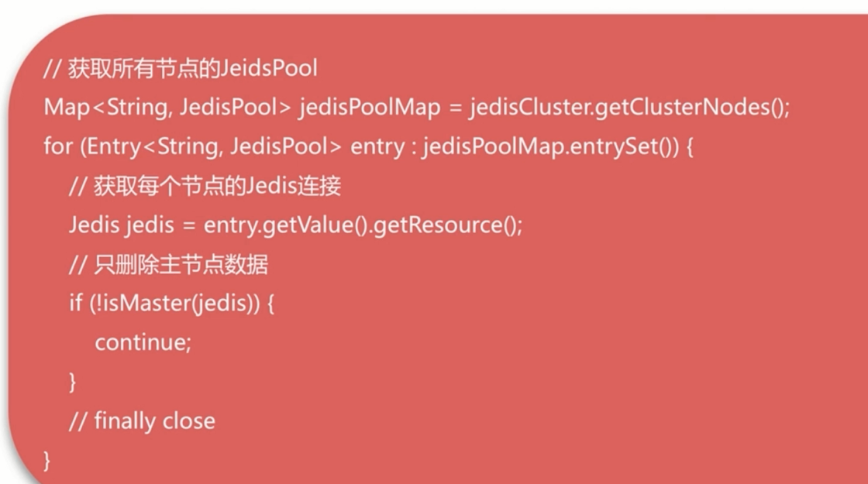Click the closing brace below continue
Viewport: 868px width, 484px height.
(x=74, y=382)
